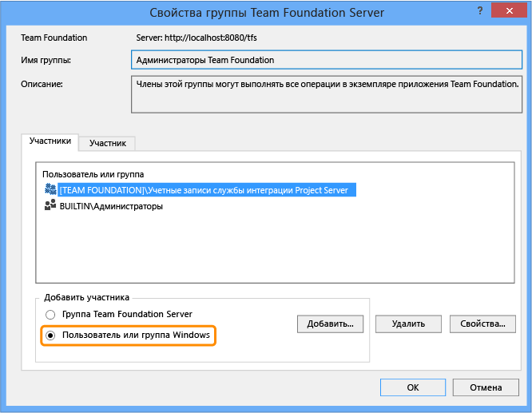Cancel with the Отмена button
Image resolution: width=532 pixels, height=413 pixels.
click(486, 387)
